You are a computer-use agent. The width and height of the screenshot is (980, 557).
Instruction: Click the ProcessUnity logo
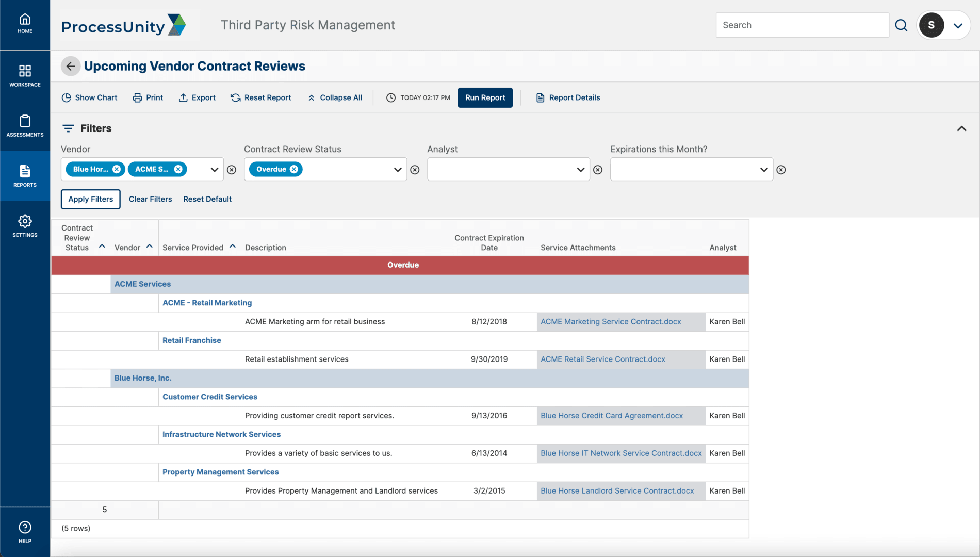pos(124,25)
